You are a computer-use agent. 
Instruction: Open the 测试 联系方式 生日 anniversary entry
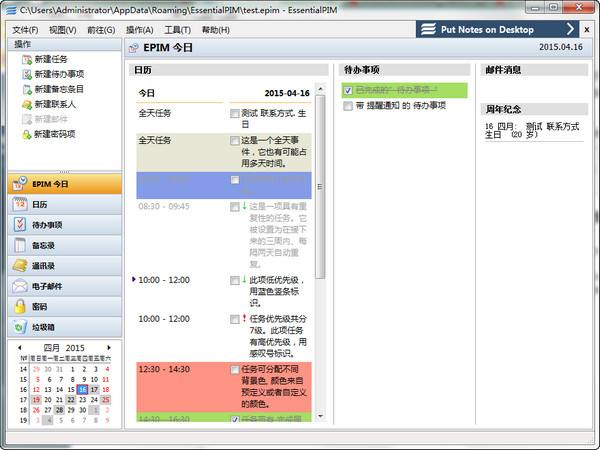[x=532, y=130]
